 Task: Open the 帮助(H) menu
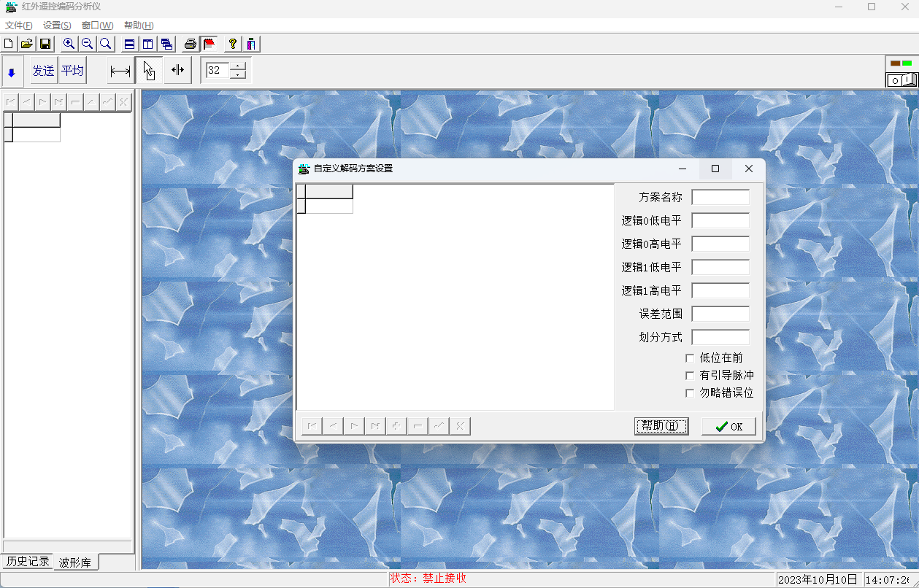click(x=139, y=26)
